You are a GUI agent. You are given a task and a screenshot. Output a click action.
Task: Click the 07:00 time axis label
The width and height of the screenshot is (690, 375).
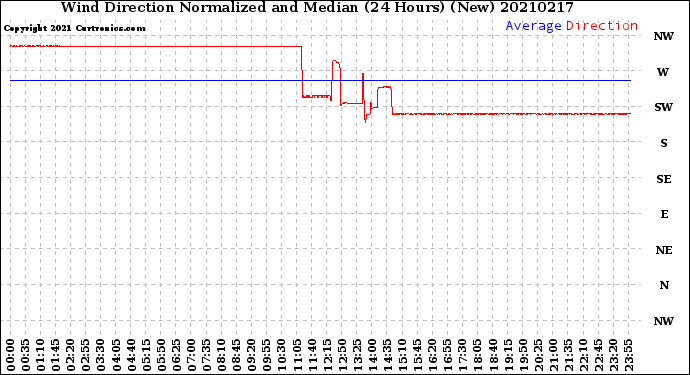tap(191, 355)
